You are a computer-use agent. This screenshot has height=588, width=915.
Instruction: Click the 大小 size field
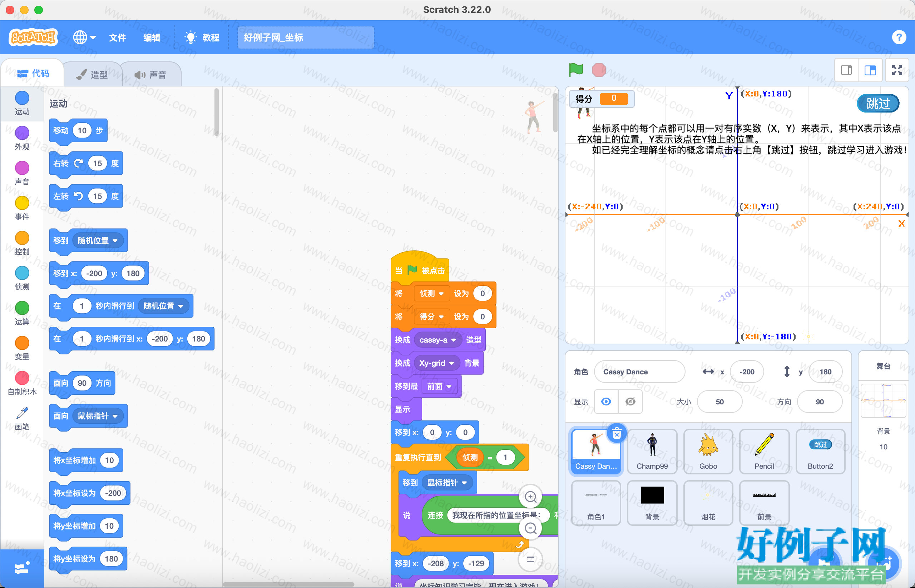[x=720, y=402]
